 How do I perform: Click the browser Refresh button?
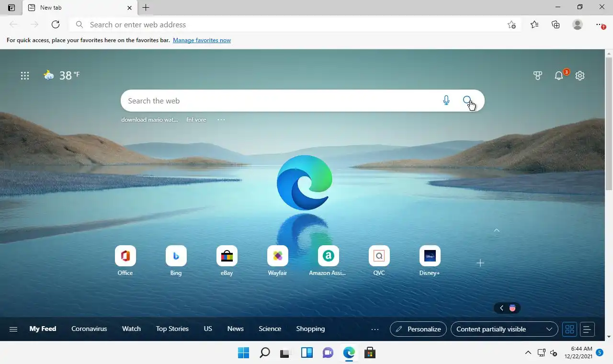[56, 24]
